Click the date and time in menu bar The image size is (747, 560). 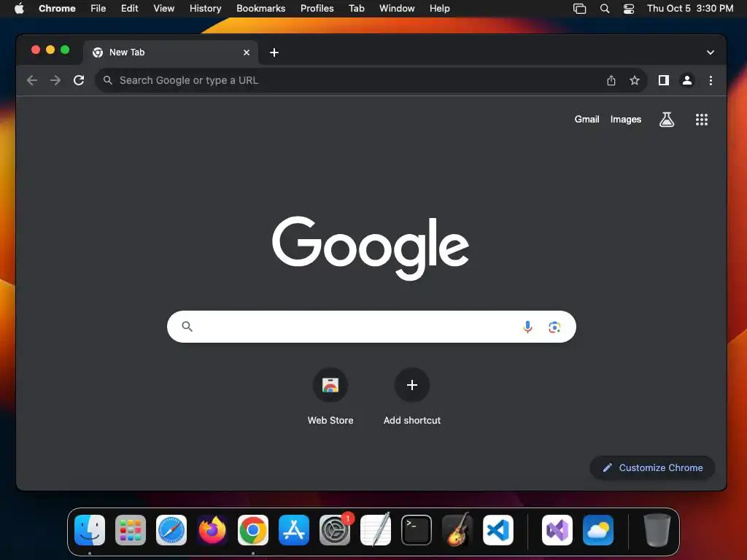coord(690,8)
